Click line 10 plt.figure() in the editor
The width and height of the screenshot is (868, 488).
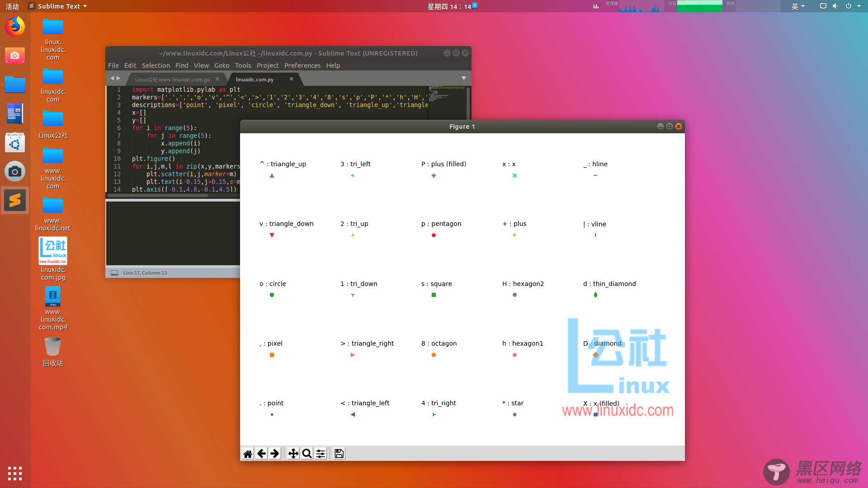153,159
